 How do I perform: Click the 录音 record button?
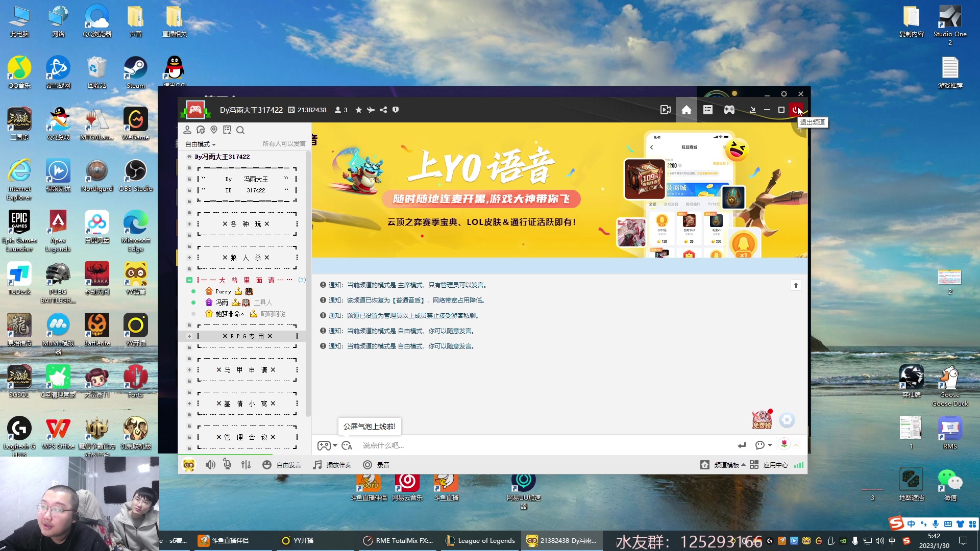tap(377, 465)
